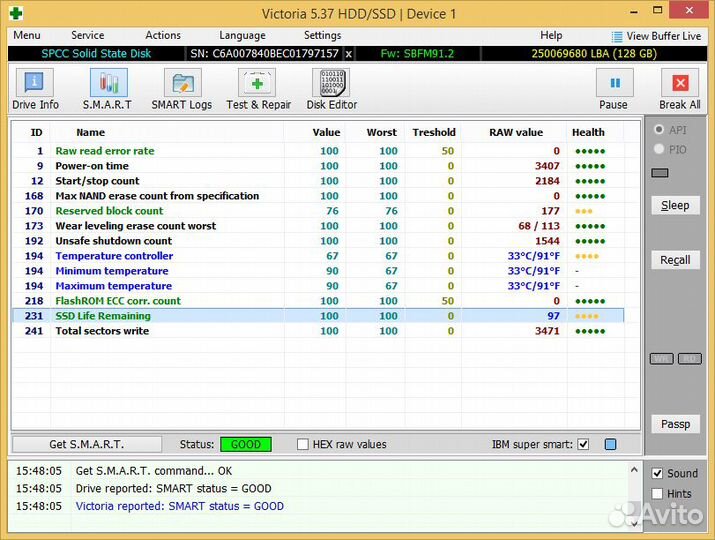
Task: Switch to Test & Repair
Action: pos(258,88)
